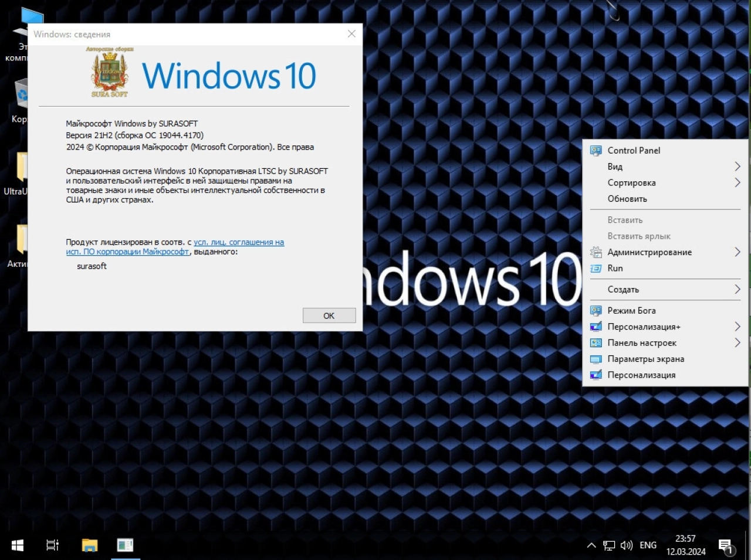Select the Recycle Bin desktop icon

click(x=19, y=102)
